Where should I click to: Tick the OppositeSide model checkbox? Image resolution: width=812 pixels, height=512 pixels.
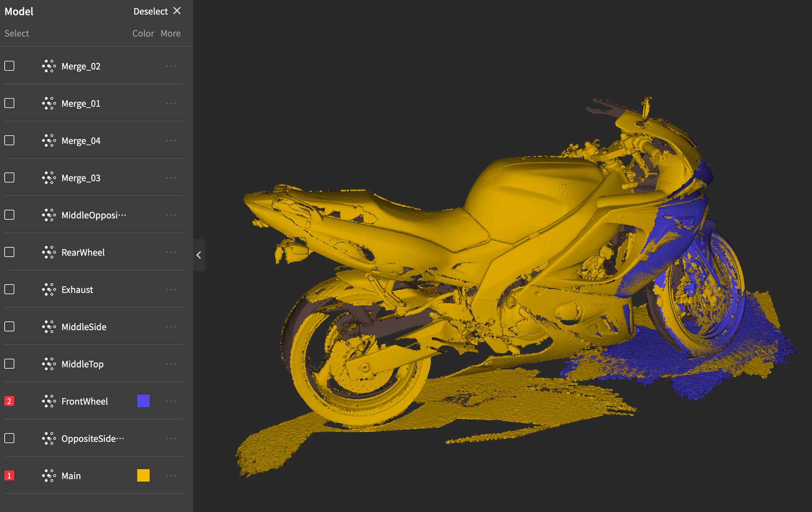[9, 438]
